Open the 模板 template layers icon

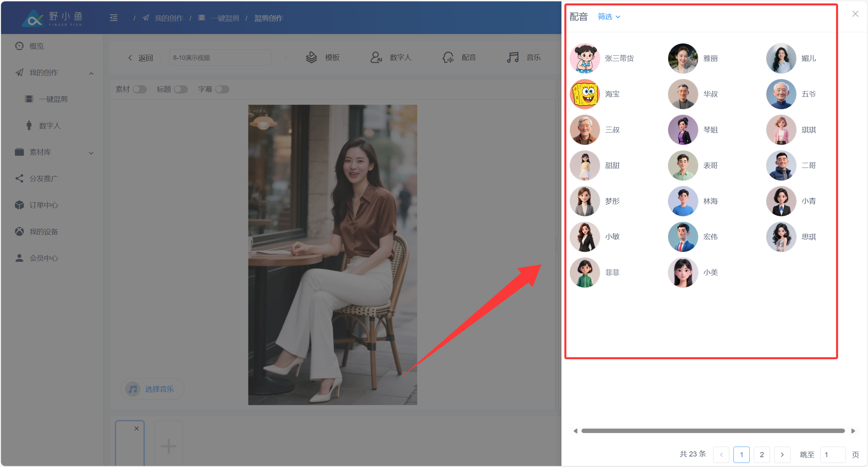pyautogui.click(x=311, y=57)
